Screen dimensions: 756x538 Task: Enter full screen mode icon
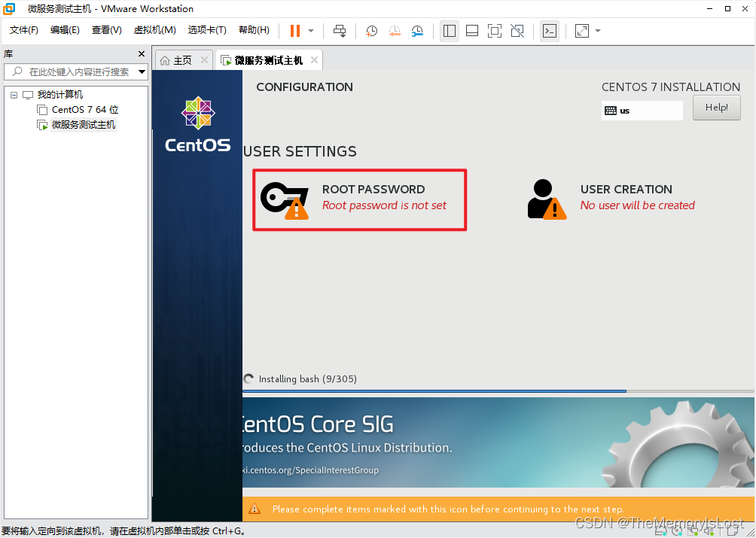495,31
